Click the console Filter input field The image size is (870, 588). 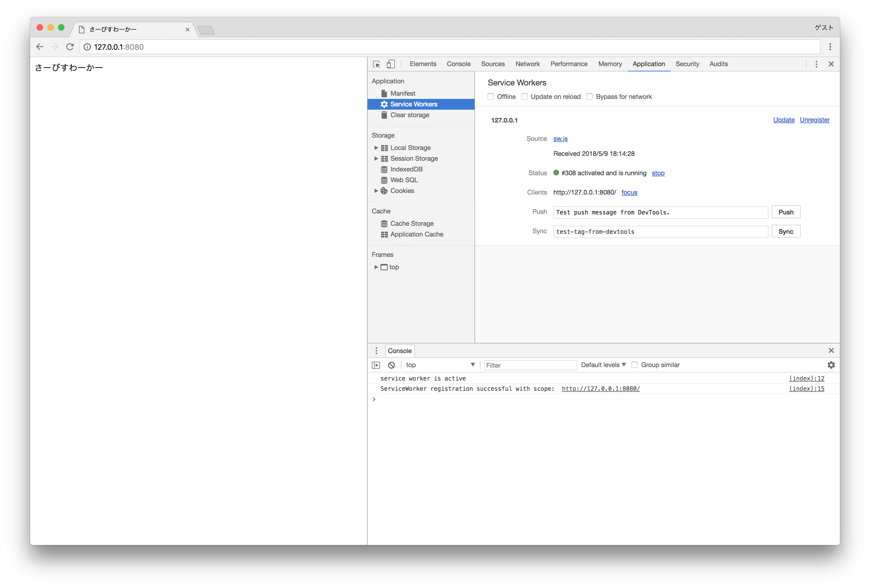click(530, 365)
